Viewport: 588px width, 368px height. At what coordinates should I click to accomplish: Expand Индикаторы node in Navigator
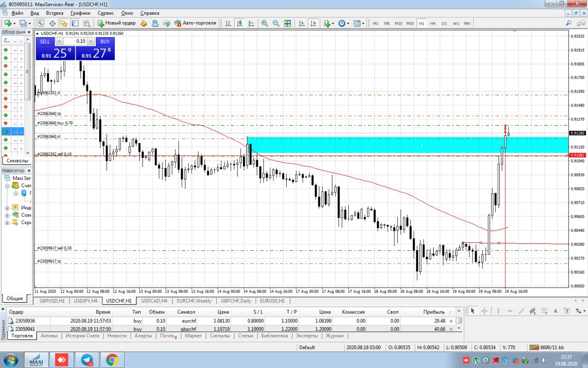click(x=7, y=208)
